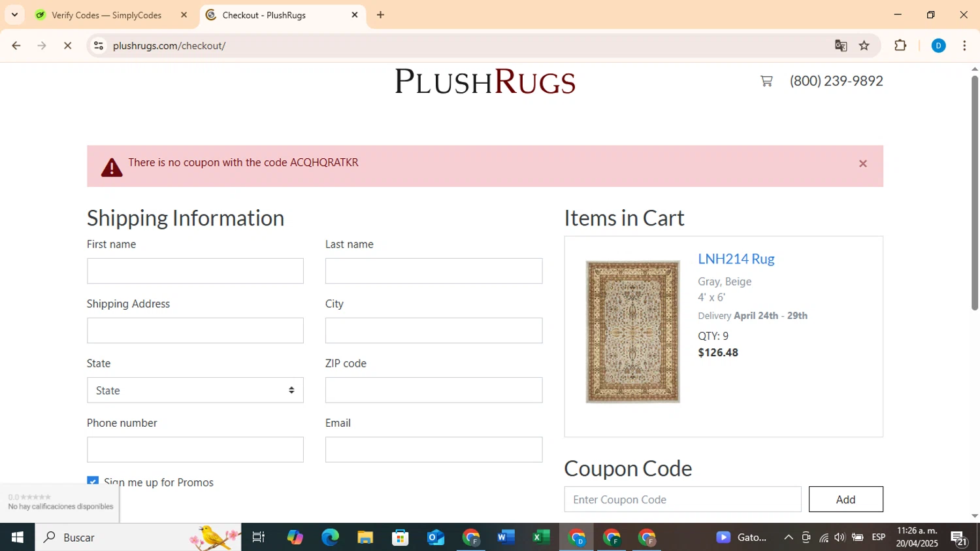This screenshot has height=551, width=980.
Task: Open the shopping cart icon
Action: (766, 81)
